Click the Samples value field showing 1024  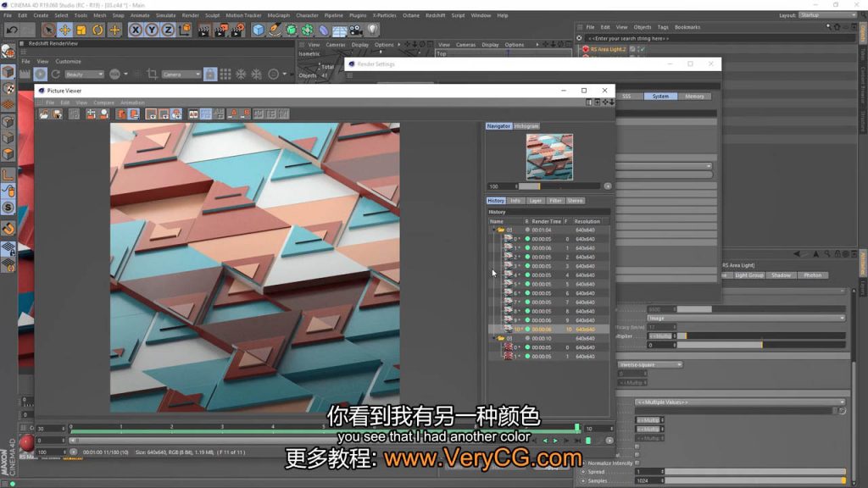[648, 481]
